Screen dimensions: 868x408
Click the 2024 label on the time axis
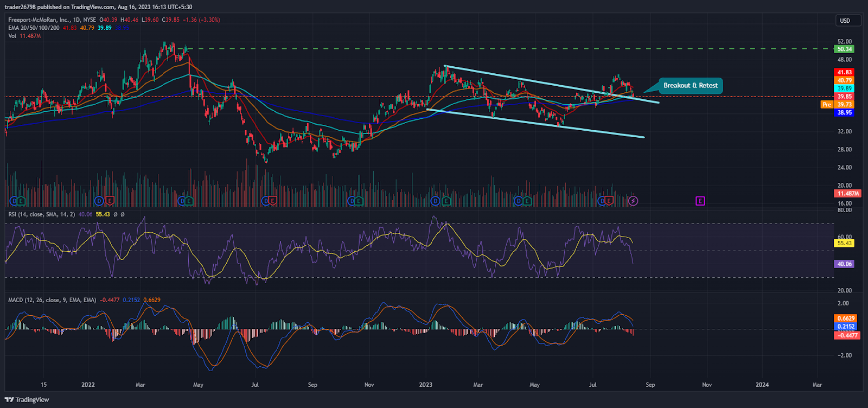point(762,385)
